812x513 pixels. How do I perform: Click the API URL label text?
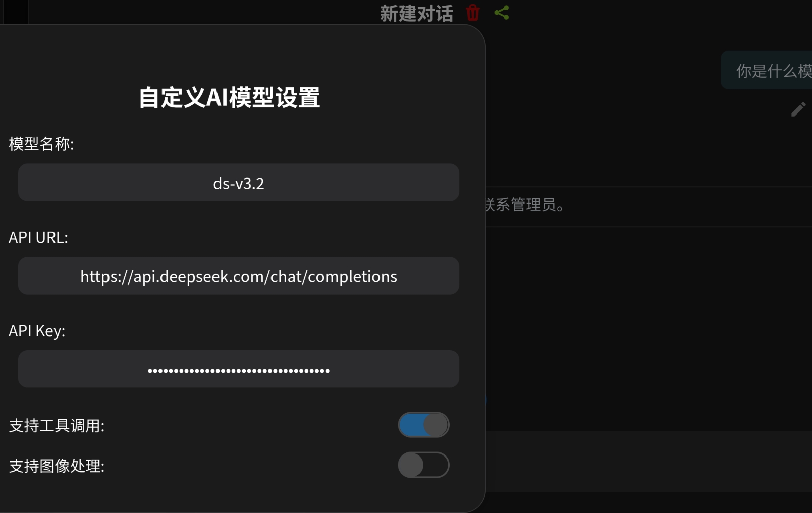click(x=39, y=237)
